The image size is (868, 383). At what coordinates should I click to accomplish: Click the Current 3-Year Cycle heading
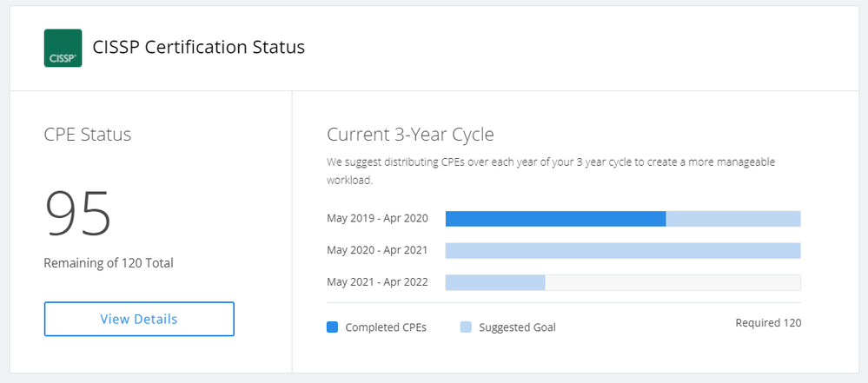tap(410, 135)
